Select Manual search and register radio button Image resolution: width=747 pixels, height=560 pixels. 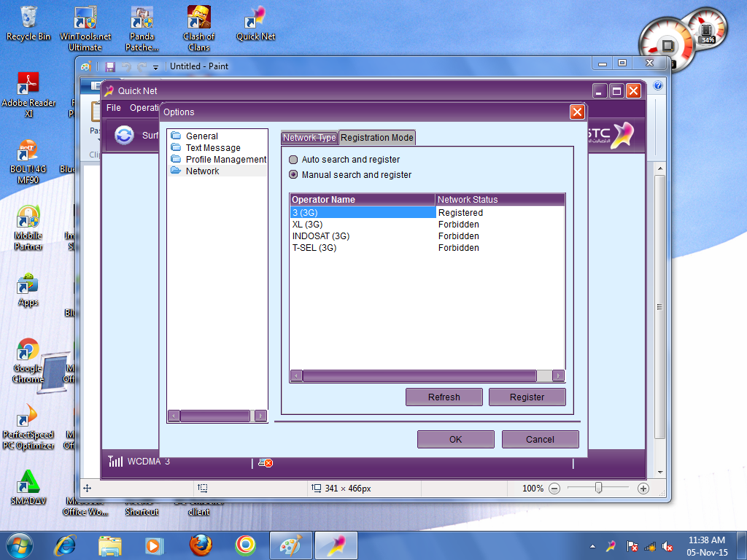293,175
